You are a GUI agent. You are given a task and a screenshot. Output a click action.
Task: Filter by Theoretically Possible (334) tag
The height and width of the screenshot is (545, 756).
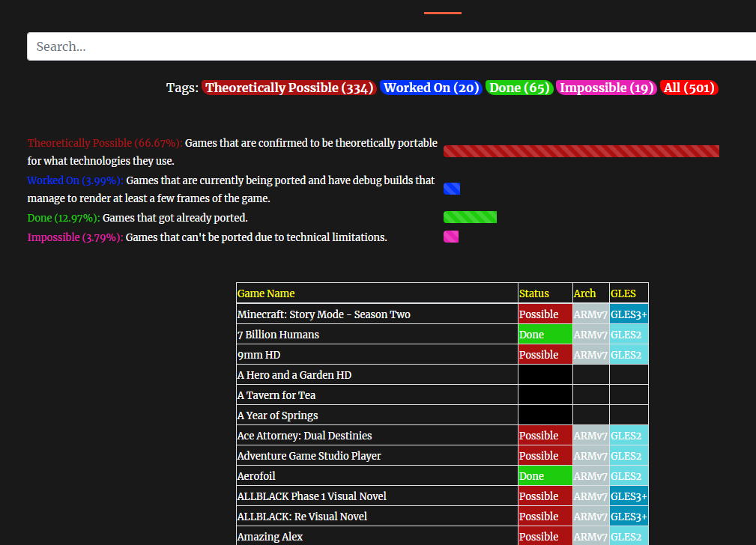pyautogui.click(x=288, y=88)
